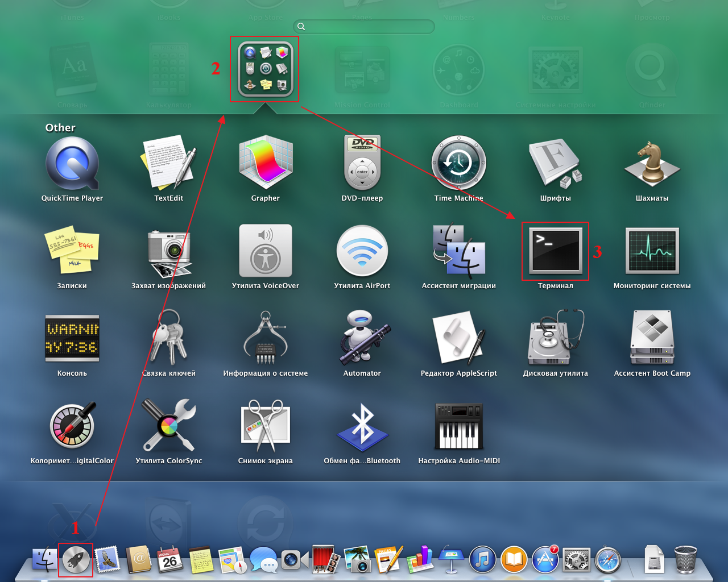Open Утилита VoiceOver
The image size is (728, 582).
point(266,251)
